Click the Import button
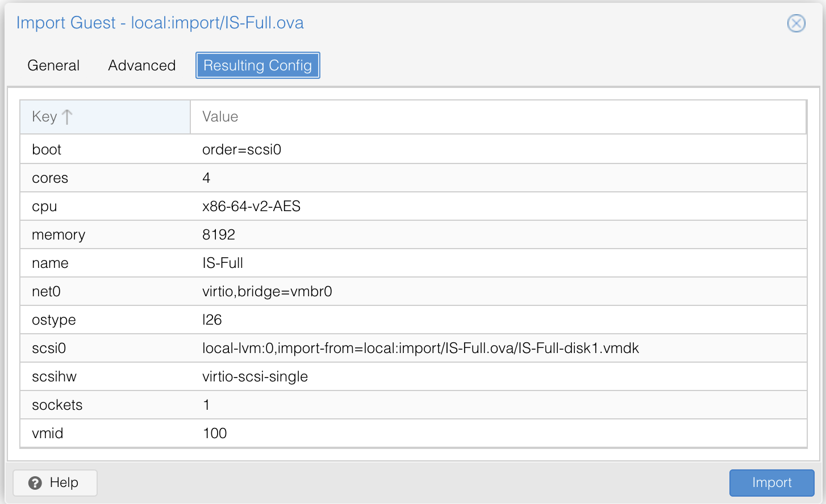 771,483
